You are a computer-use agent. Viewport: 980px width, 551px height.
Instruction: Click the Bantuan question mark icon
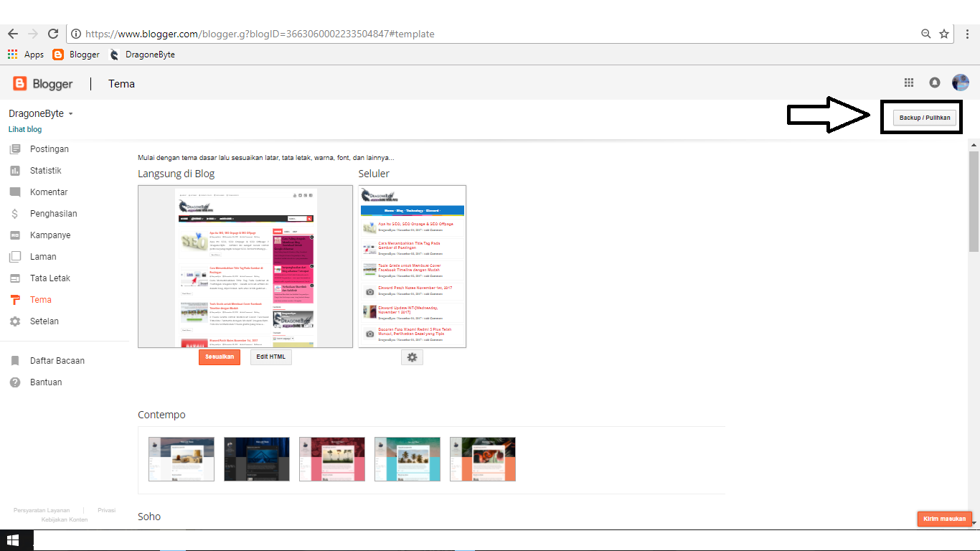pos(15,382)
